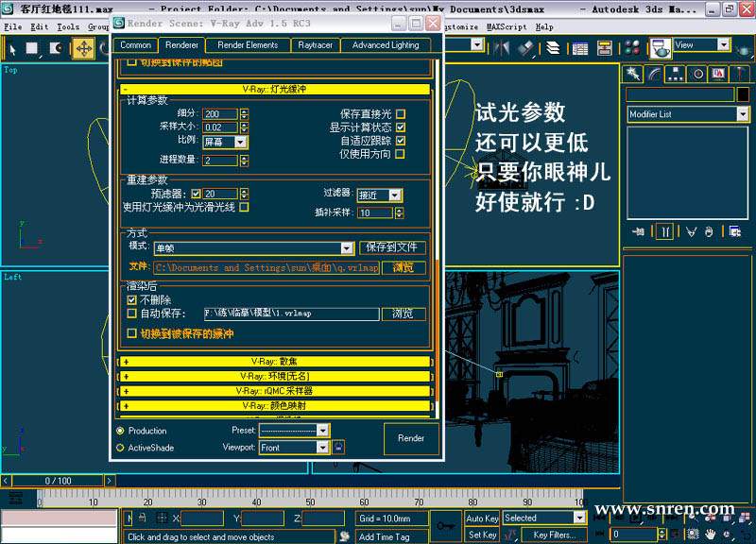Click the large key Set Keys icon
This screenshot has width=756, height=544.
coord(445,526)
